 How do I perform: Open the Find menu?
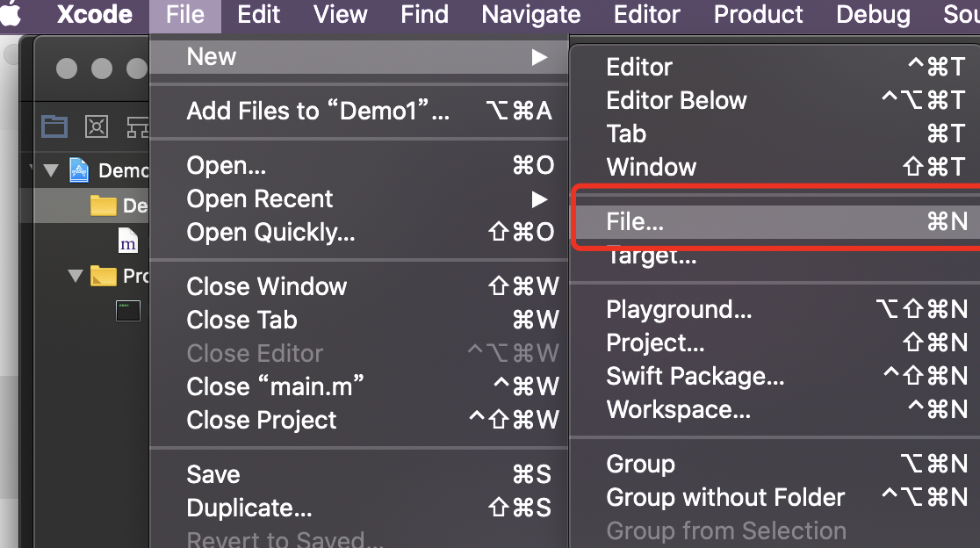424,14
